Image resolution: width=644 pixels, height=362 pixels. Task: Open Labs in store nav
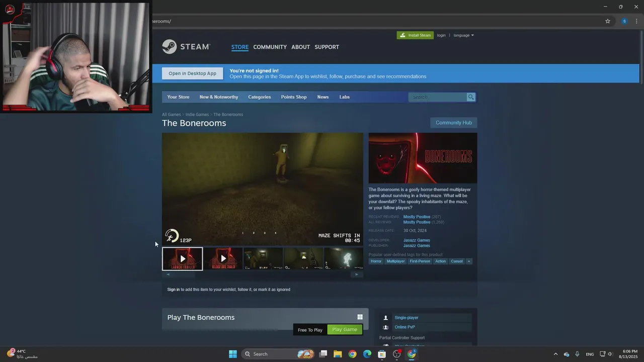[x=345, y=97]
